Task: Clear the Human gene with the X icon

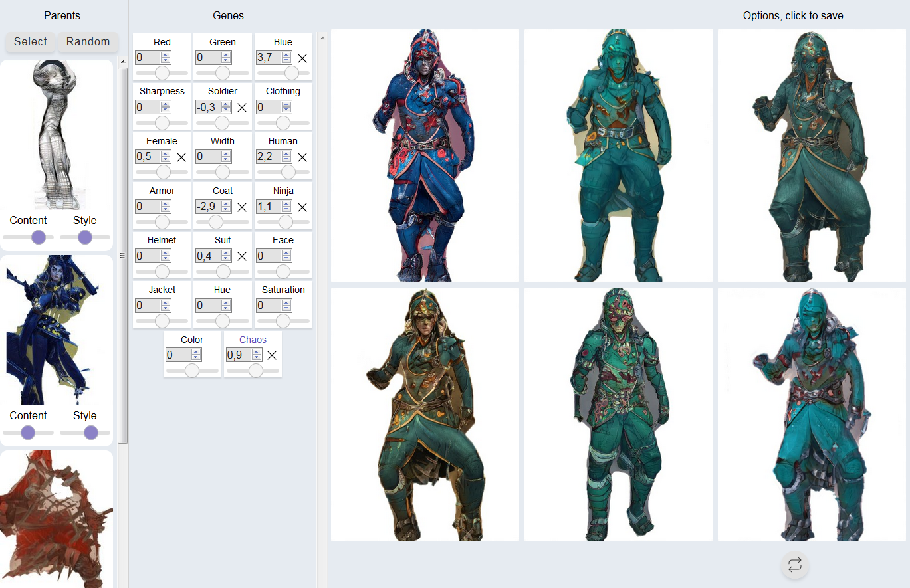Action: tap(302, 157)
